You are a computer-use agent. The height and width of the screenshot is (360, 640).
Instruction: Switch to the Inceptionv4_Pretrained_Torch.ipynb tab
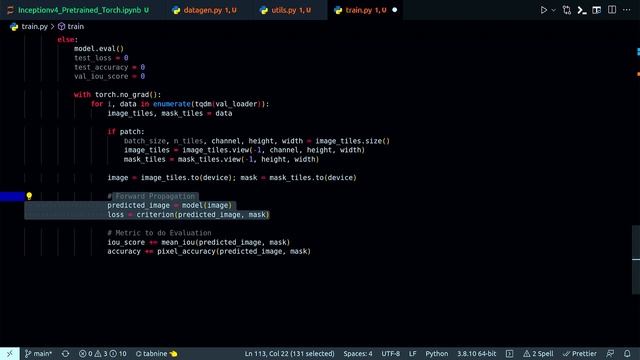[79, 10]
